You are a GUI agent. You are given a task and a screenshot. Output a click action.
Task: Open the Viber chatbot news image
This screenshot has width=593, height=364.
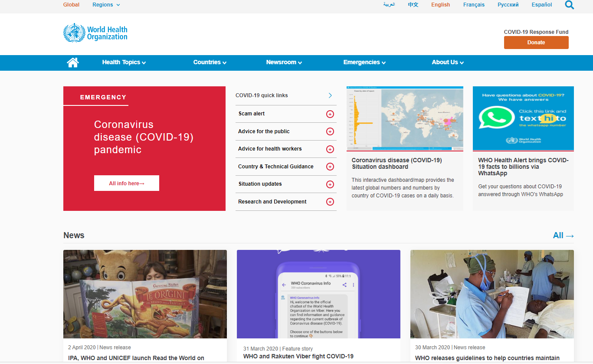click(x=318, y=294)
